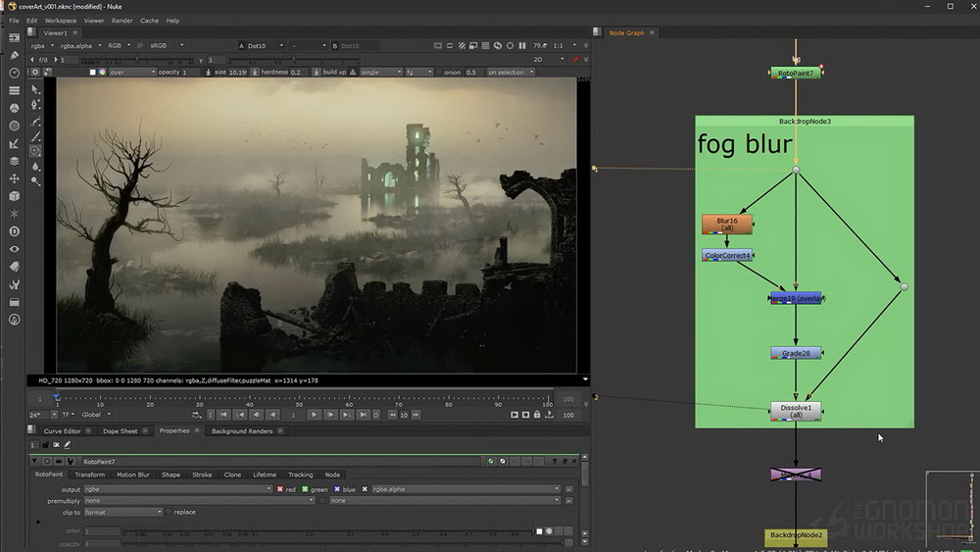Open the Global frame range dropdown
Screen dimensions: 980x552
[96, 415]
